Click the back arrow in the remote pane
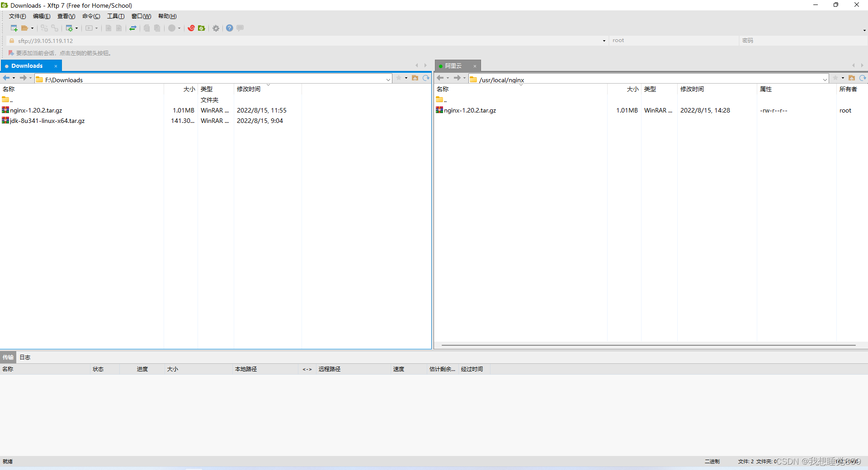This screenshot has height=470, width=868. coord(441,78)
